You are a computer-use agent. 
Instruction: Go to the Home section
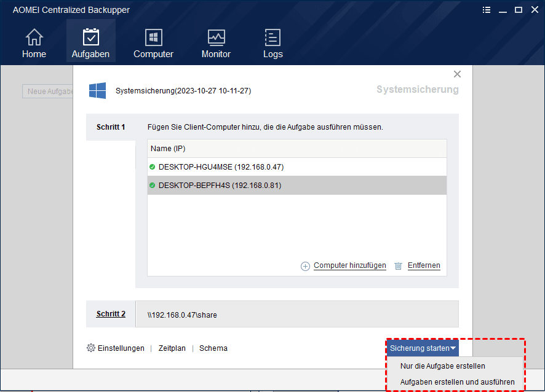point(34,44)
